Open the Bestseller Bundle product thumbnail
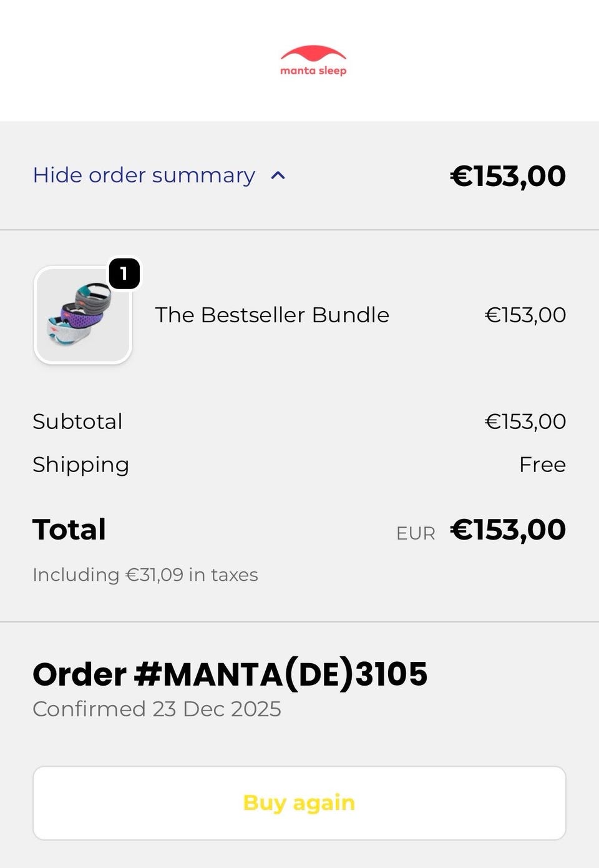 tap(82, 315)
